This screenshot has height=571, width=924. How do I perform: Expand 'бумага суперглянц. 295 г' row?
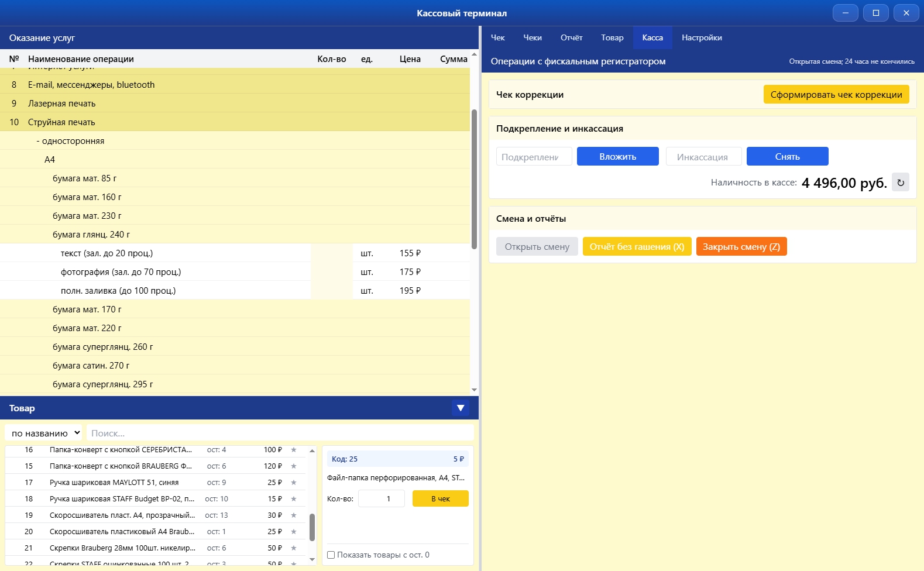pos(235,384)
